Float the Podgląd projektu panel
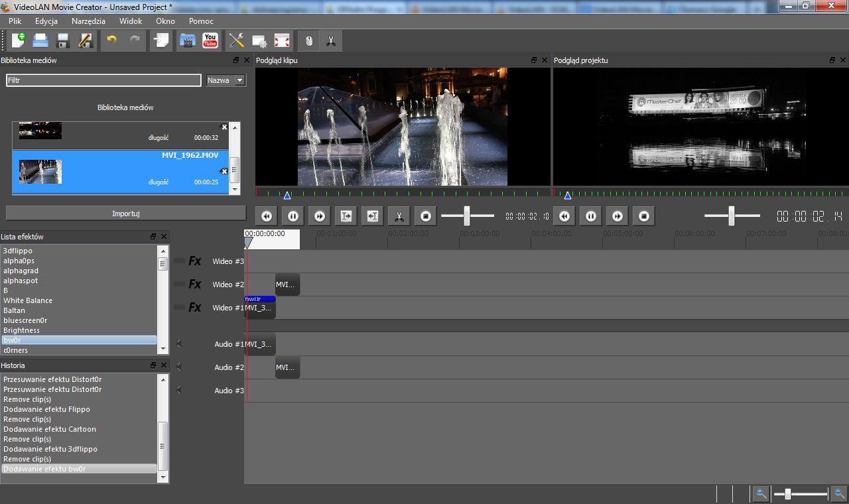 click(832, 60)
